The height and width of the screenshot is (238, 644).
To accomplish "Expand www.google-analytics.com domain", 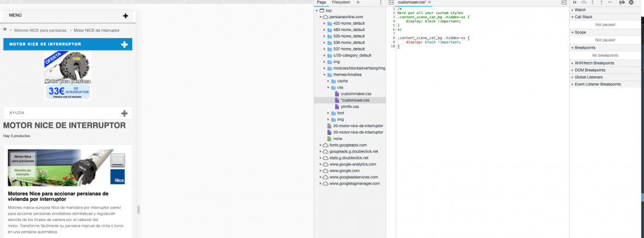I will click(320, 164).
